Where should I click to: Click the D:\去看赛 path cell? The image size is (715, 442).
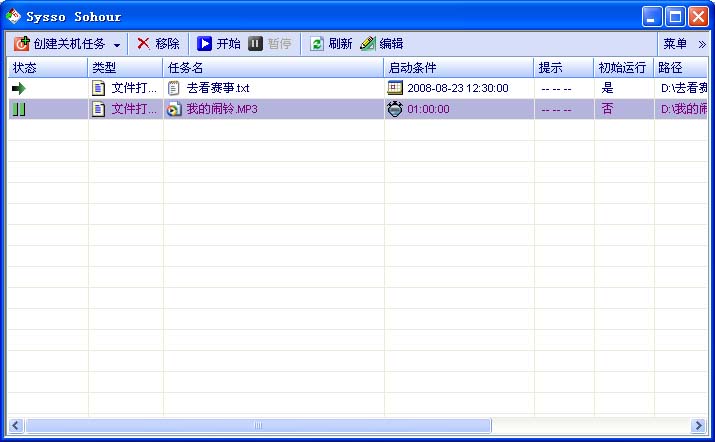click(x=684, y=88)
